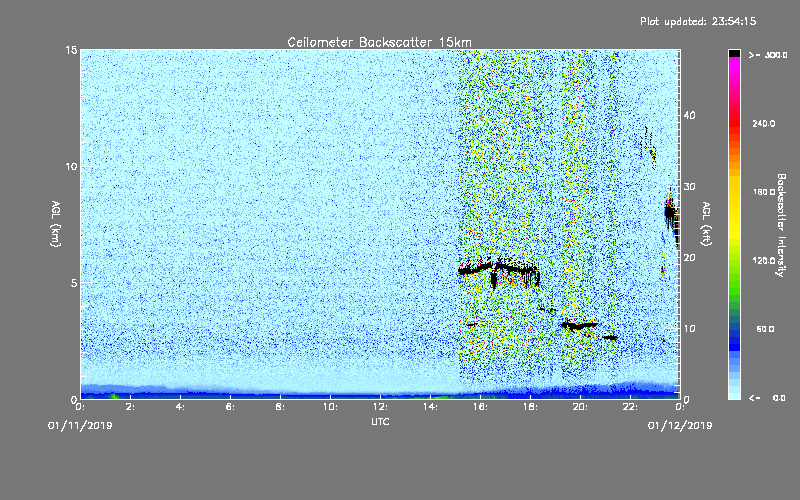
Task: Select the "120.0" colorbar value
Action: [764, 261]
